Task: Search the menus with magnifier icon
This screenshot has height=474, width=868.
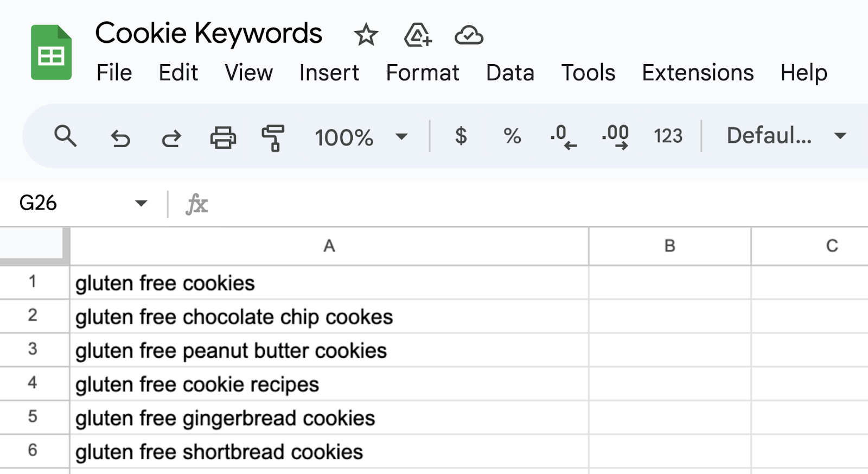Action: tap(66, 137)
